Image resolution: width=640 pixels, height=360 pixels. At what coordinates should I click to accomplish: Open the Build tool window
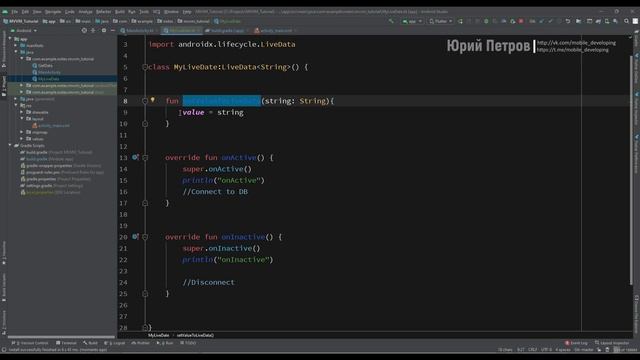tap(90, 343)
